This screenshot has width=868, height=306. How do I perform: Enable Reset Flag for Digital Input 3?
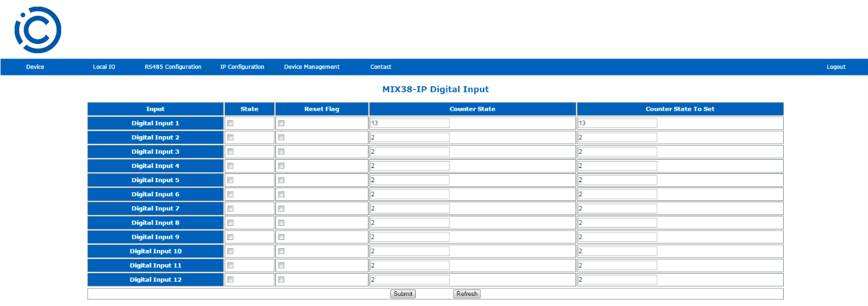[x=281, y=152]
